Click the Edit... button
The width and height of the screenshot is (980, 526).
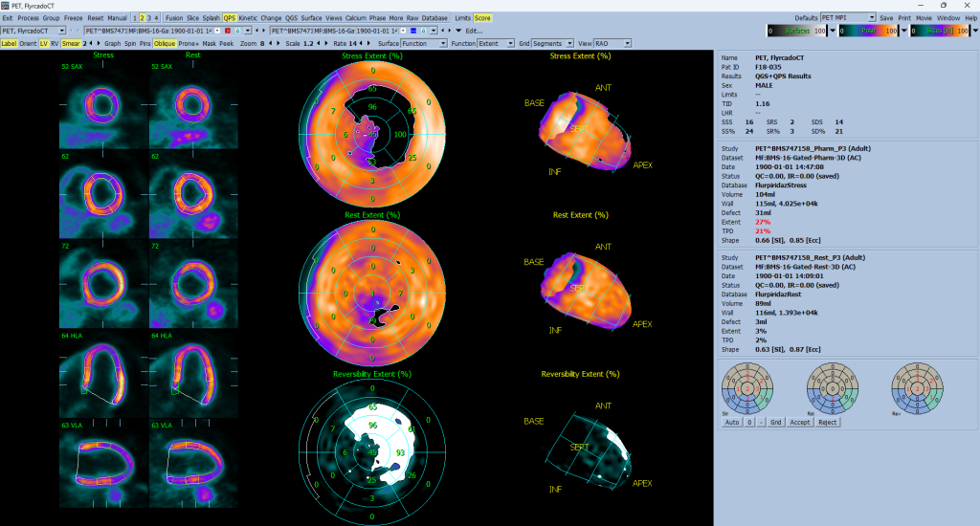tap(474, 31)
